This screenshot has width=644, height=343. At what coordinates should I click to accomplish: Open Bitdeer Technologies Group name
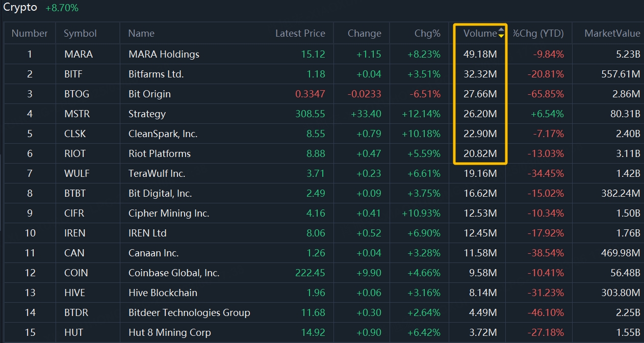(x=189, y=312)
